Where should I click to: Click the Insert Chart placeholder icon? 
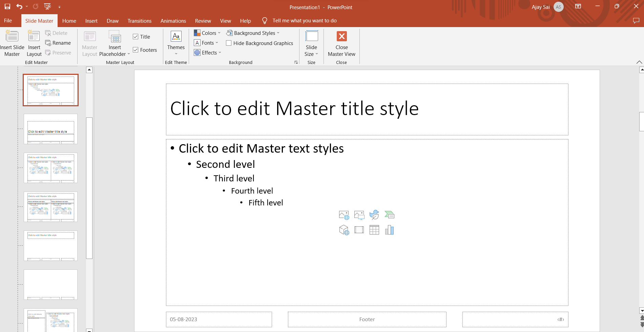tap(389, 230)
